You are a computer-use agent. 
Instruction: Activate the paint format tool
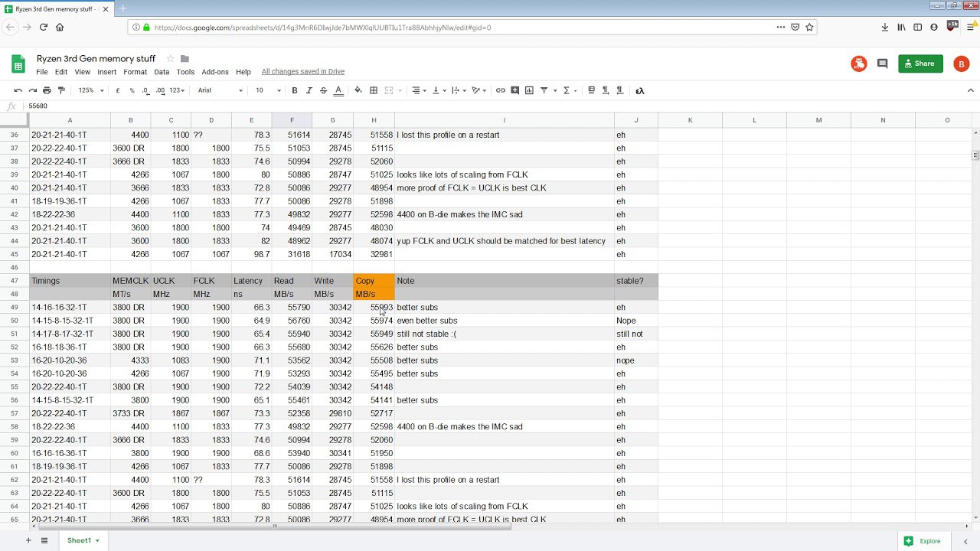coord(61,90)
